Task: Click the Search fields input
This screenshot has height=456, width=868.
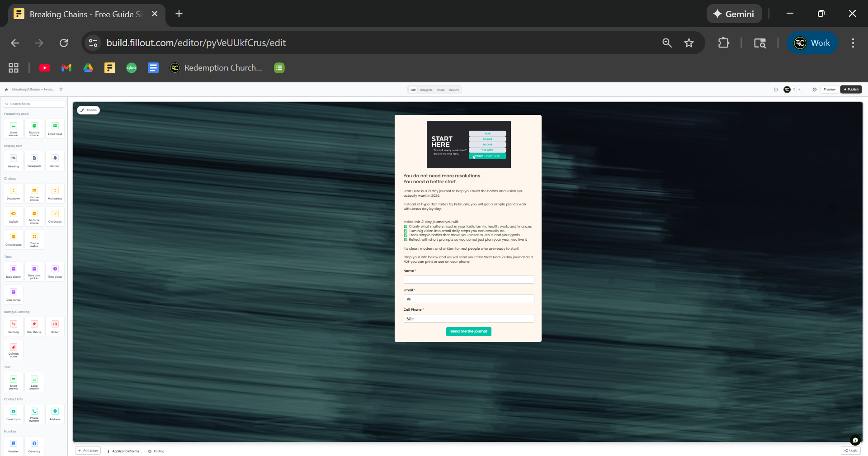Action: [x=35, y=104]
